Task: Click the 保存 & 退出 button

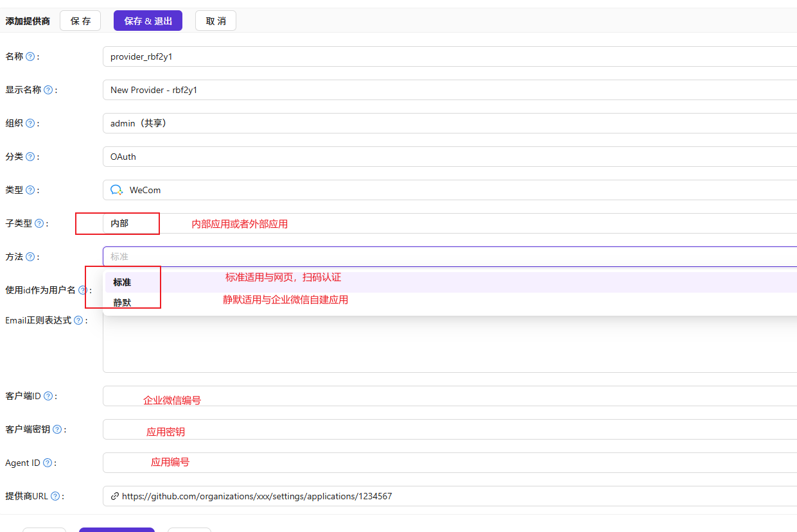Action: click(148, 21)
